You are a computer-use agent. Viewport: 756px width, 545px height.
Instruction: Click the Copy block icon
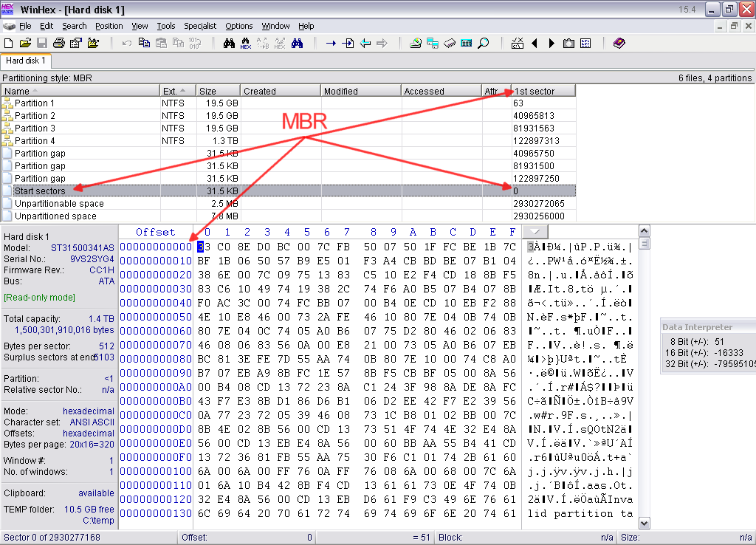coord(144,44)
